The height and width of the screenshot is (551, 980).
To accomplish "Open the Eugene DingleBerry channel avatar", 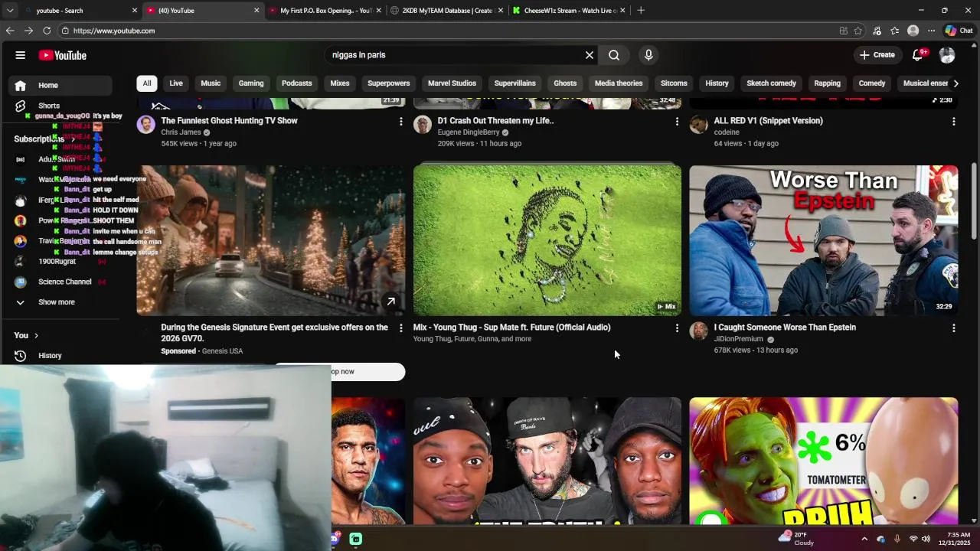I will (x=423, y=125).
